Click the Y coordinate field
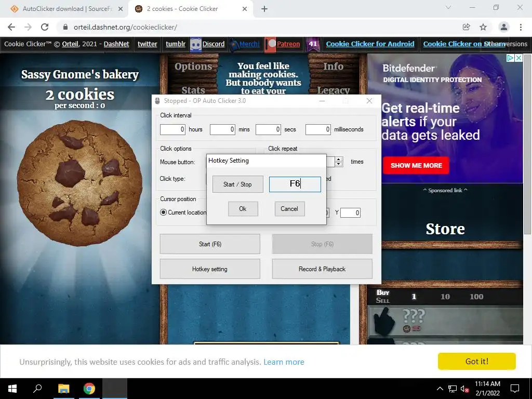 click(351, 212)
